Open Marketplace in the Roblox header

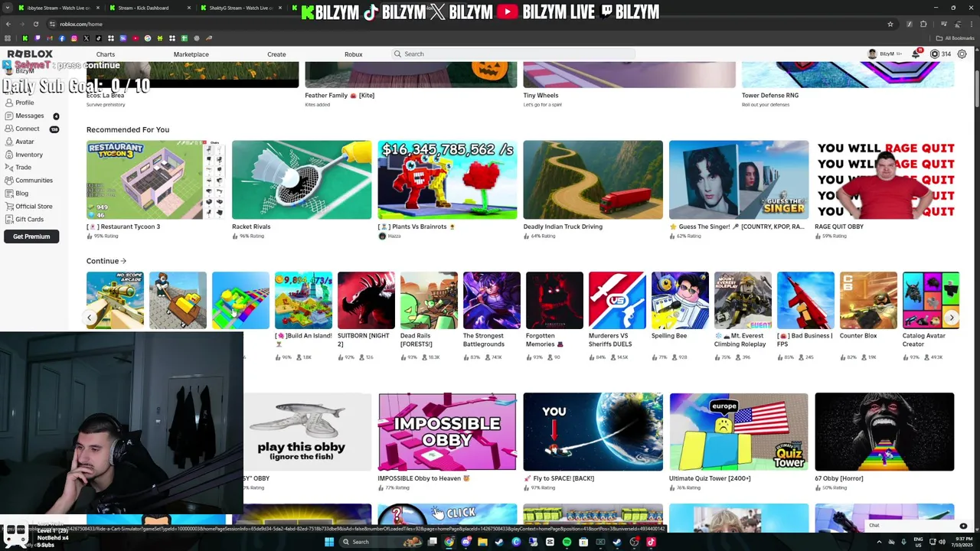(191, 54)
